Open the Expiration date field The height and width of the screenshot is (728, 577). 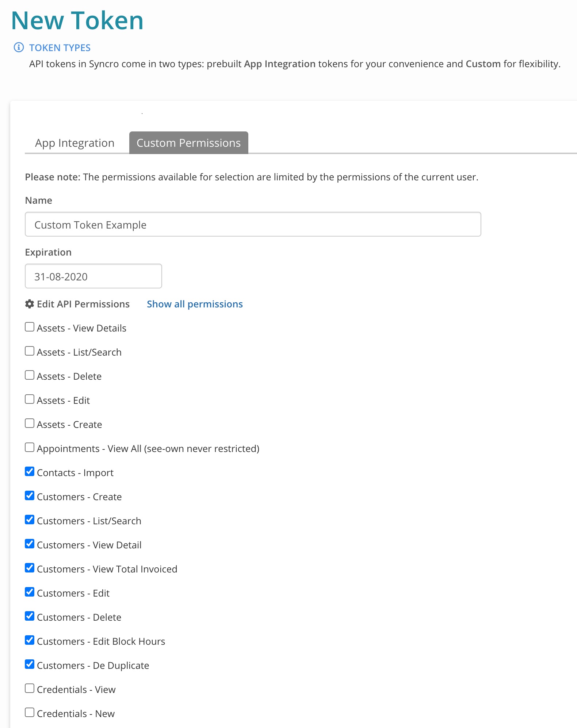point(93,276)
